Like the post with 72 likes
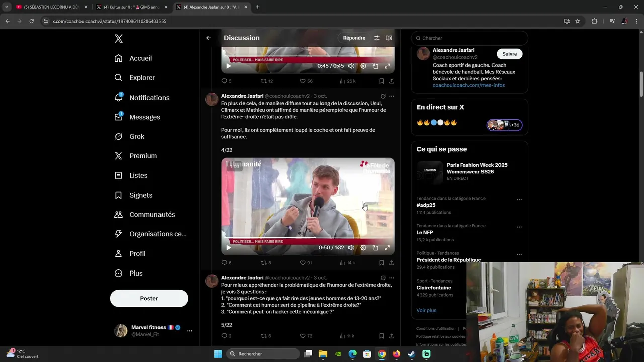The width and height of the screenshot is (644, 362). [x=306, y=336]
